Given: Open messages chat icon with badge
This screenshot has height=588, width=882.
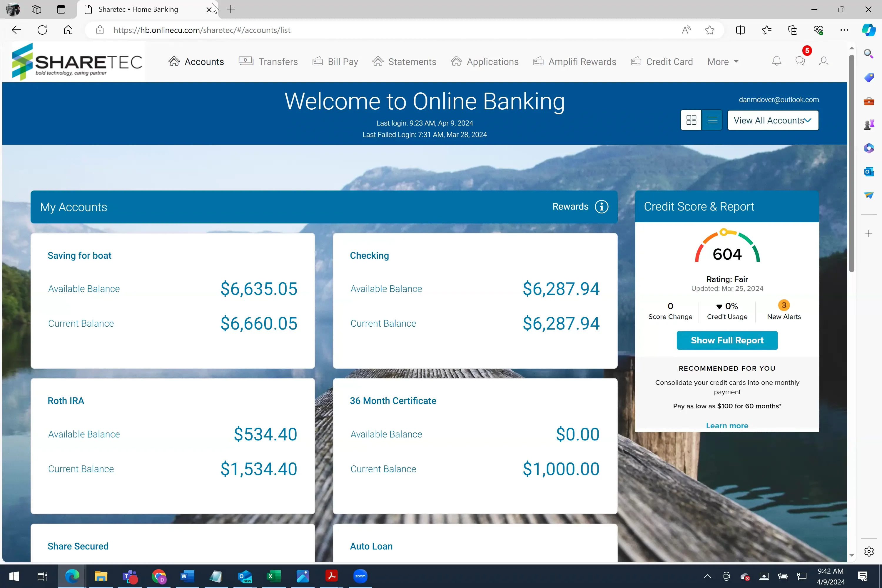Looking at the screenshot, I should click(800, 61).
